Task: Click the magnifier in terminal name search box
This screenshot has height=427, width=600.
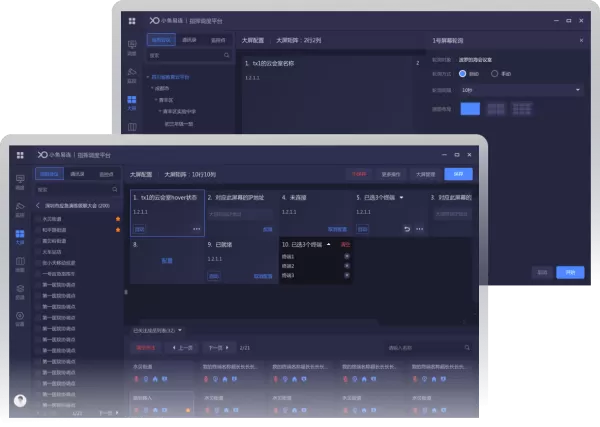Action: 467,347
